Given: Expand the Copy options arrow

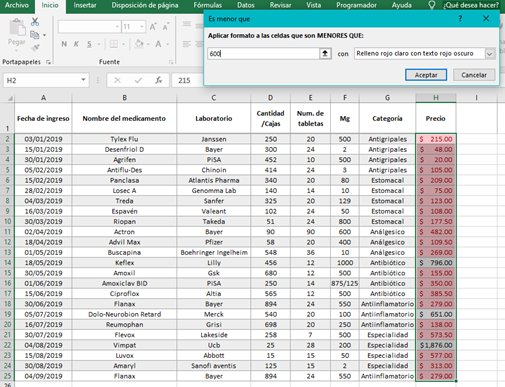Looking at the screenshot, I should (44, 35).
